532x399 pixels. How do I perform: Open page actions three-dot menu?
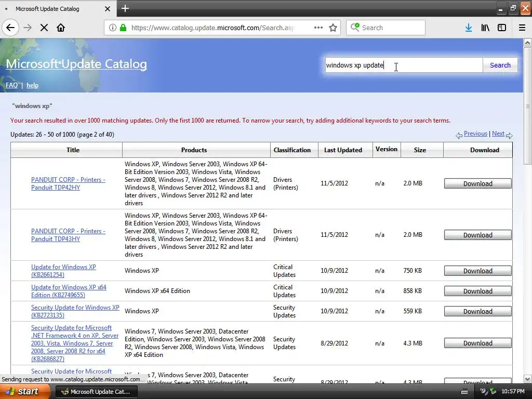point(318,28)
